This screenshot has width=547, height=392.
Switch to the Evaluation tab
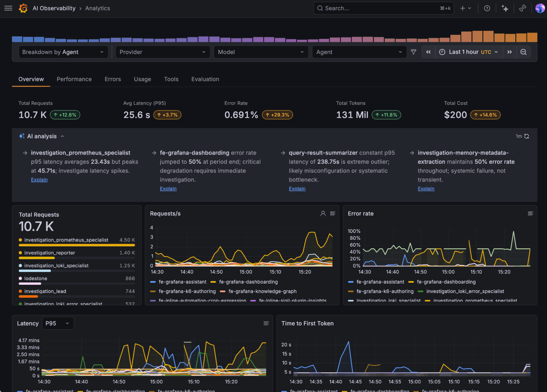point(205,79)
